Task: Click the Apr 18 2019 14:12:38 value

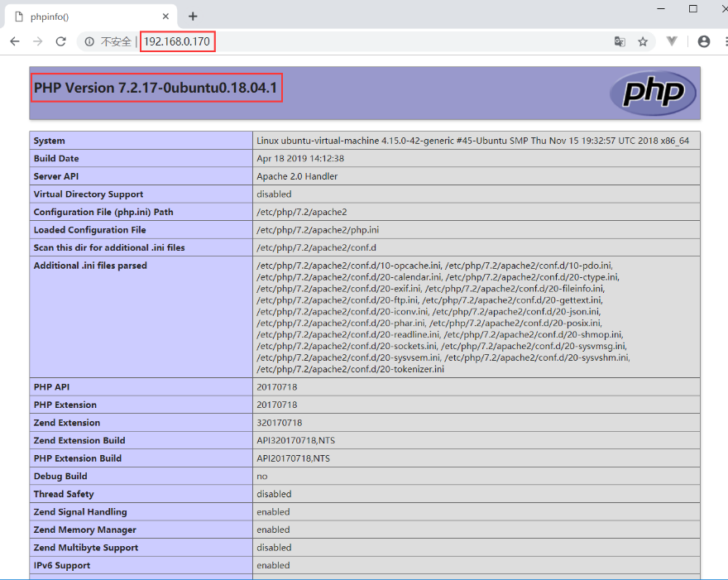Action: coord(300,158)
